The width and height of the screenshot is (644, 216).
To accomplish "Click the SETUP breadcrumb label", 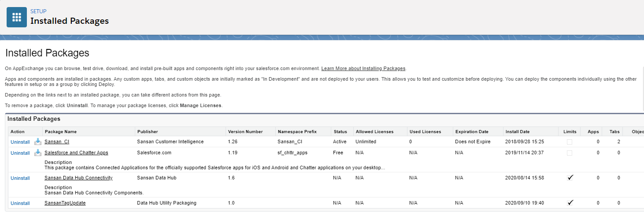I will [38, 11].
